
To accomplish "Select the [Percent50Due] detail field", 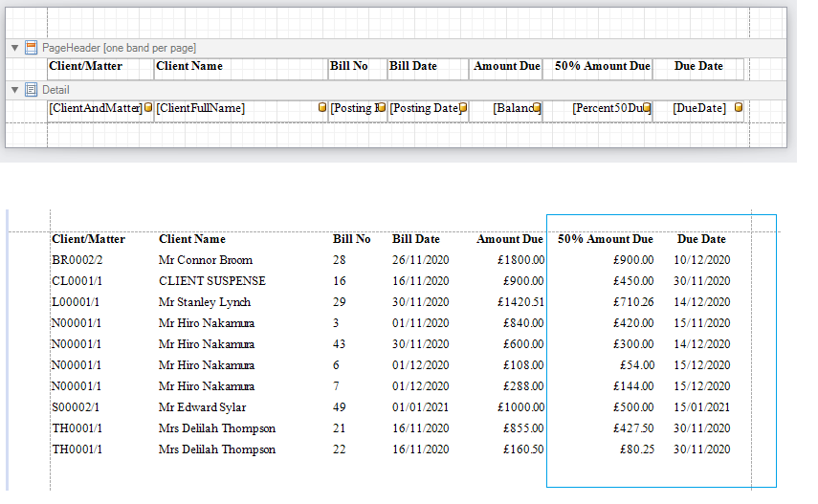I will pyautogui.click(x=598, y=111).
